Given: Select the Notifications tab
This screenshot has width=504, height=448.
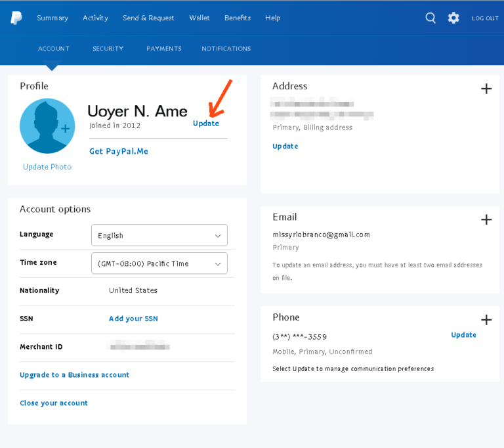Looking at the screenshot, I should pos(226,49).
